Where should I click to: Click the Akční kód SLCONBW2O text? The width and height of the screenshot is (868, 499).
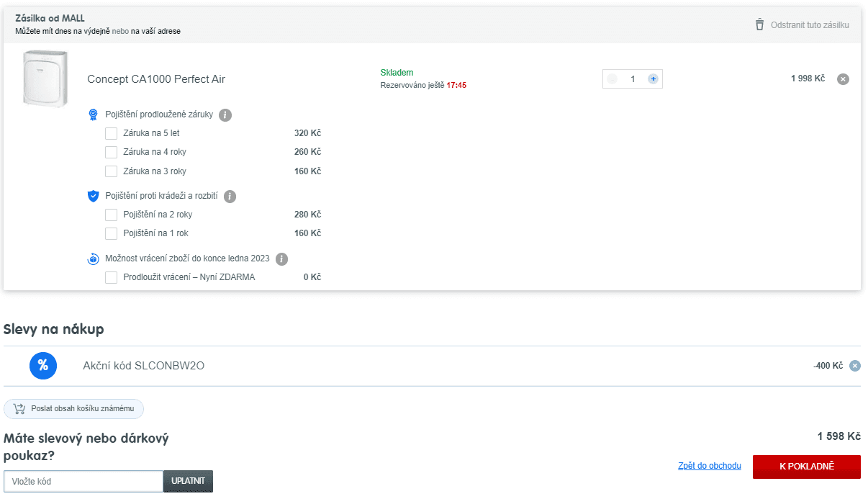click(x=144, y=366)
